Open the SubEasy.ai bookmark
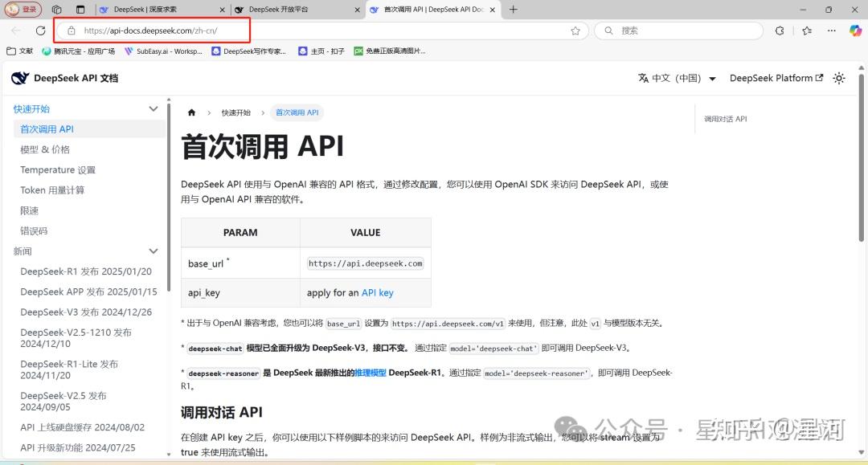The width and height of the screenshot is (868, 465). (x=163, y=51)
